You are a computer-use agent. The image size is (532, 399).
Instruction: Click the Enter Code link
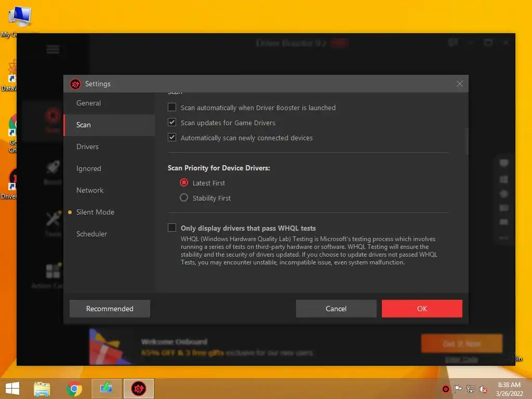(x=461, y=360)
